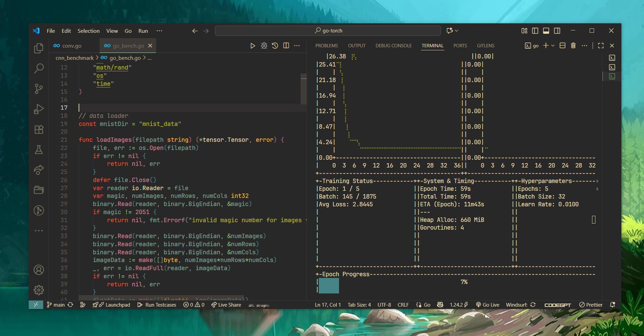Screen dimensions: 644x336
Task: Expand additional activity bar views ellipsis
Action: tap(39, 231)
